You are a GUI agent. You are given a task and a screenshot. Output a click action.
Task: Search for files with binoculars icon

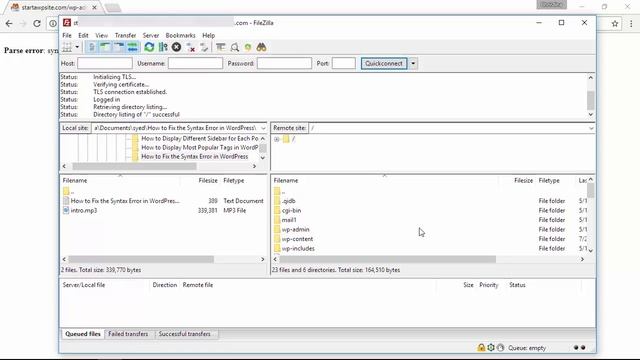click(x=261, y=47)
